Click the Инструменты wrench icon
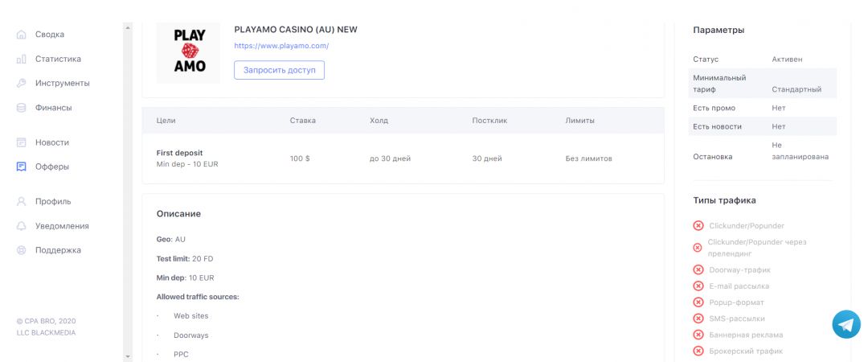The height and width of the screenshot is (362, 868). click(22, 84)
